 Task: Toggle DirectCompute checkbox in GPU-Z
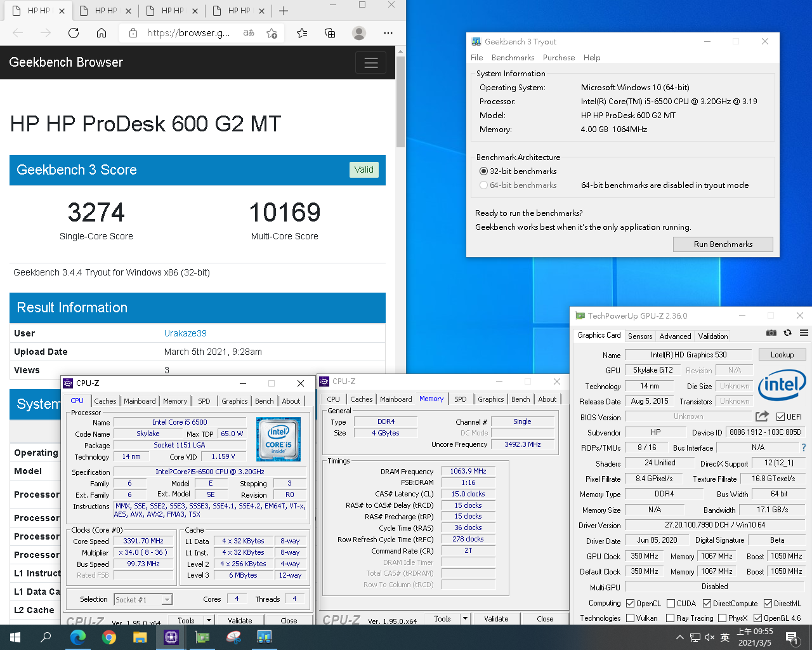coord(707,604)
